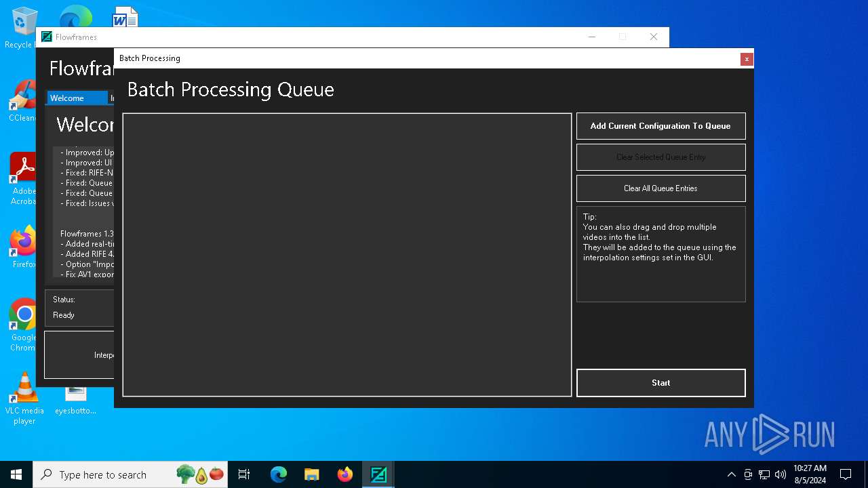868x488 pixels.
Task: Open the Windows Start menu
Action: point(16,474)
